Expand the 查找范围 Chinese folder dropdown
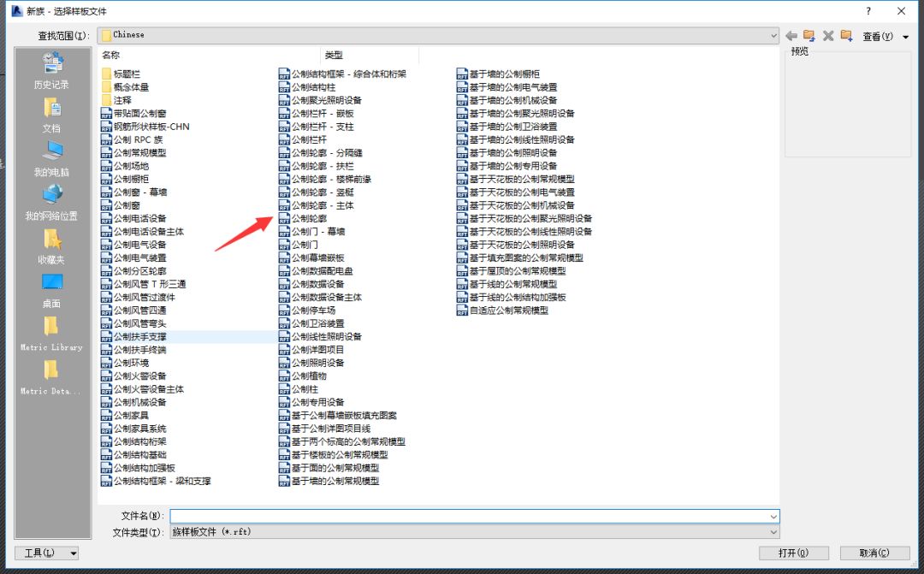 point(773,35)
